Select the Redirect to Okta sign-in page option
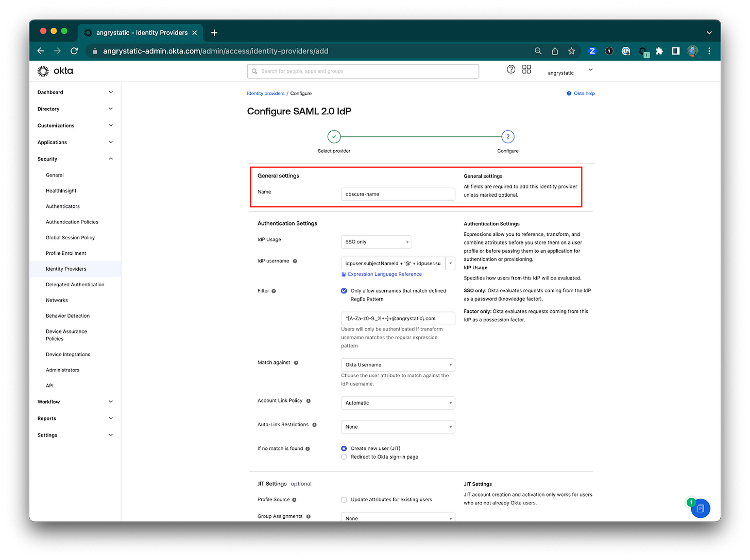The image size is (750, 560). pos(344,457)
